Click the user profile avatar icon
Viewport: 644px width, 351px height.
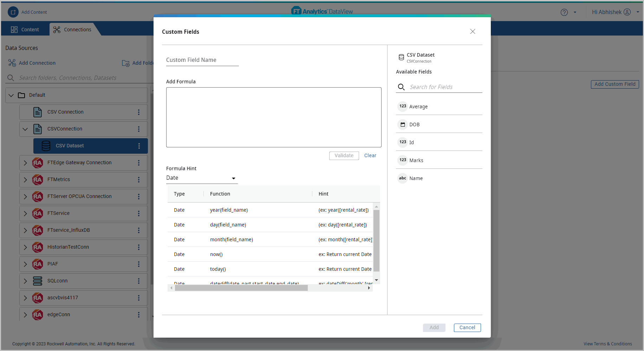[627, 12]
